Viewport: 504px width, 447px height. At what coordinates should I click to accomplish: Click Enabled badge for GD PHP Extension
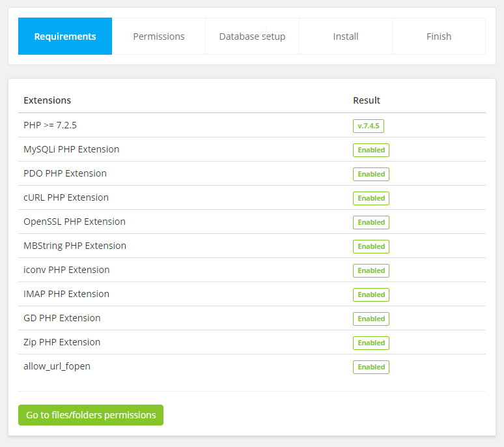pyautogui.click(x=371, y=319)
